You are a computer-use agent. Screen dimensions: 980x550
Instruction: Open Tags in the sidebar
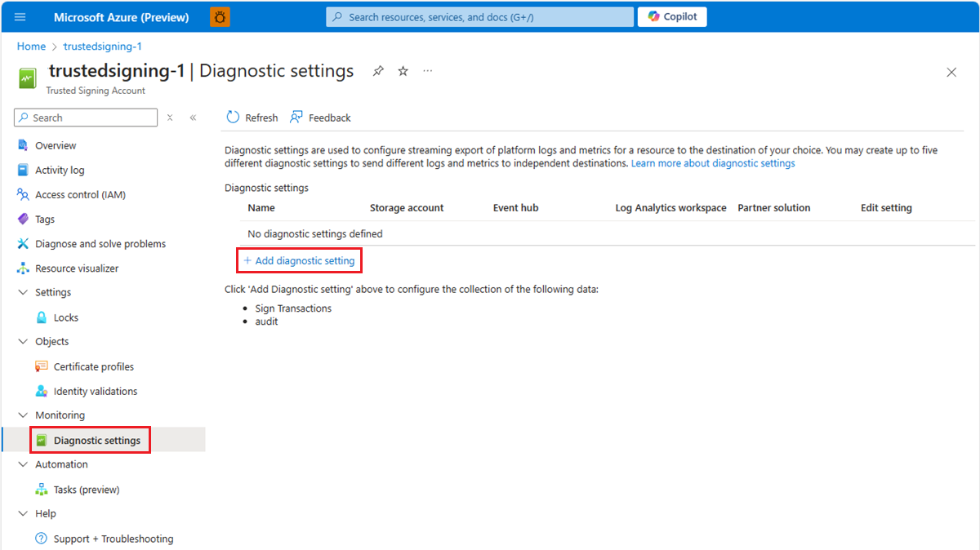pos(45,219)
